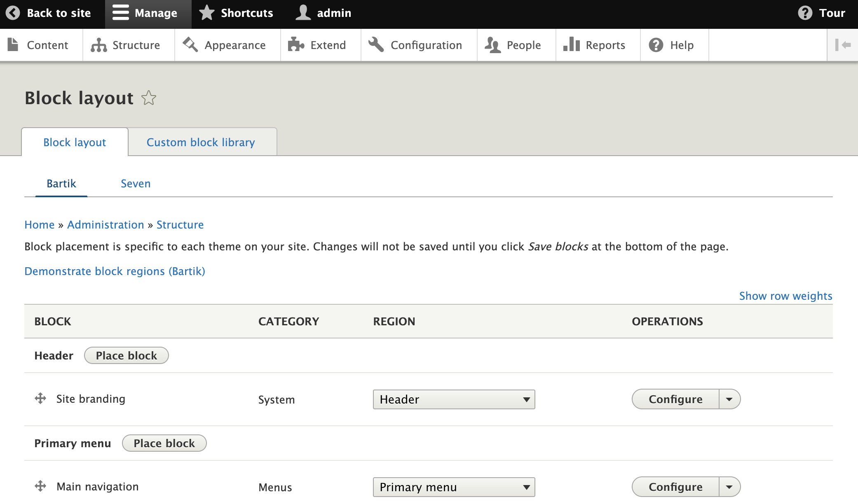Open Site branding region dropdown

454,399
